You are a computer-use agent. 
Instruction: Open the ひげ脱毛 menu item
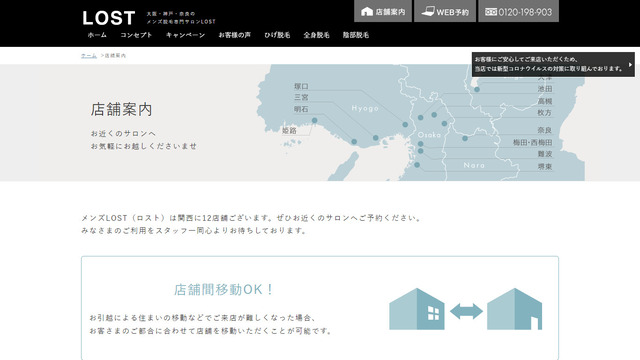click(277, 35)
